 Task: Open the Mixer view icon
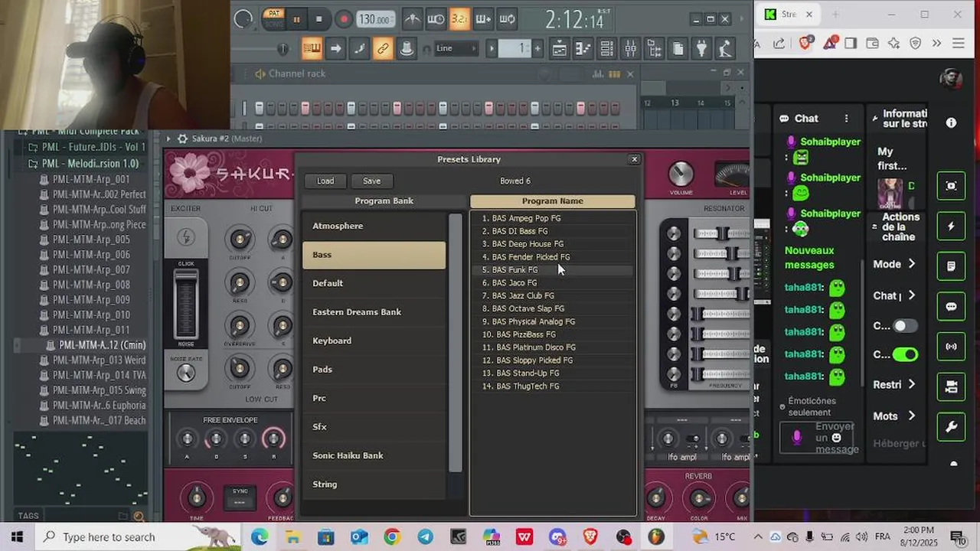tap(631, 49)
